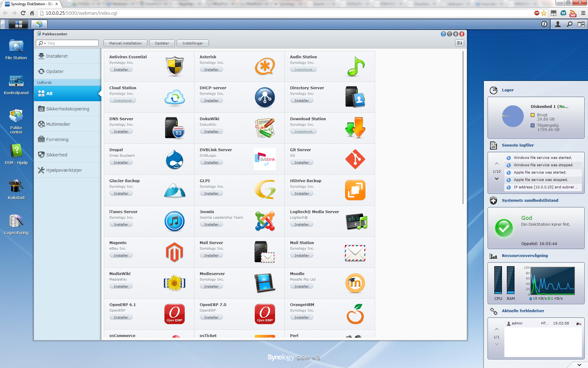Go to next log page arrow

point(497,179)
